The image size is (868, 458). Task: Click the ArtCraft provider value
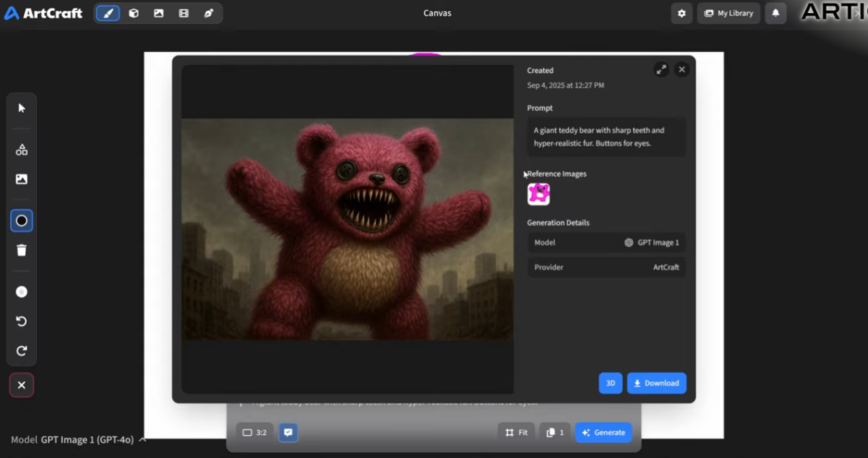pyautogui.click(x=666, y=267)
